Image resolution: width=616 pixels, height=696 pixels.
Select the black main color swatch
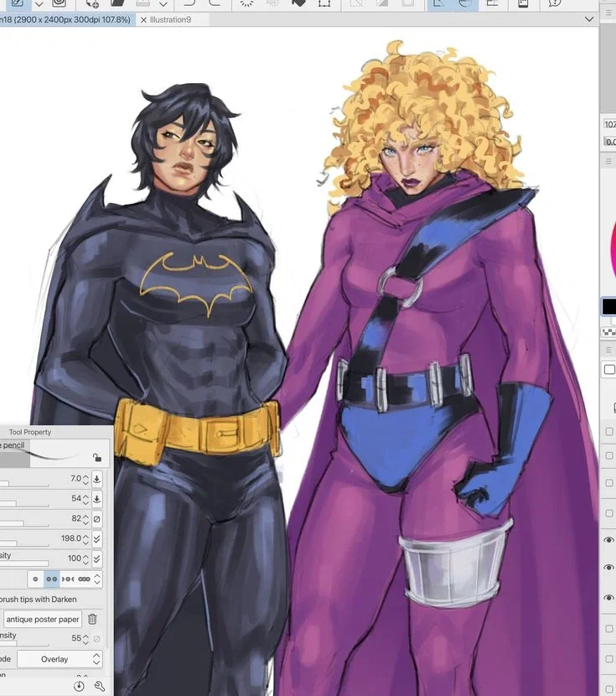point(609,306)
